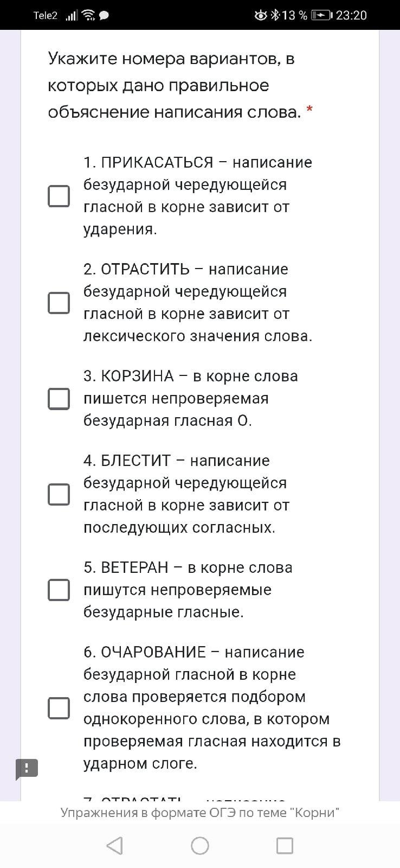The width and height of the screenshot is (400, 868).
Task: Tap the page title 'Упражнения в формате ОГЭ'
Action: tap(200, 812)
